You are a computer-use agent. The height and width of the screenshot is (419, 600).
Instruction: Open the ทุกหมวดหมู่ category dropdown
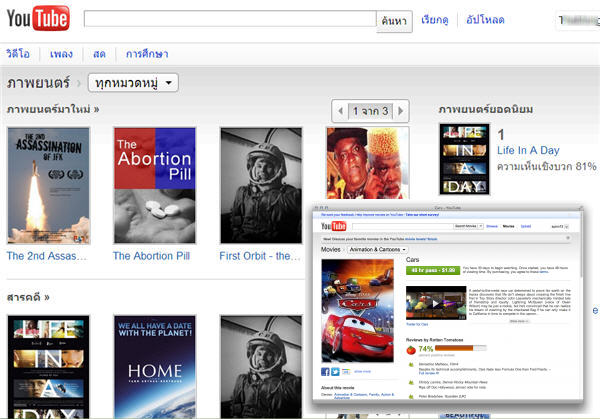pyautogui.click(x=133, y=83)
